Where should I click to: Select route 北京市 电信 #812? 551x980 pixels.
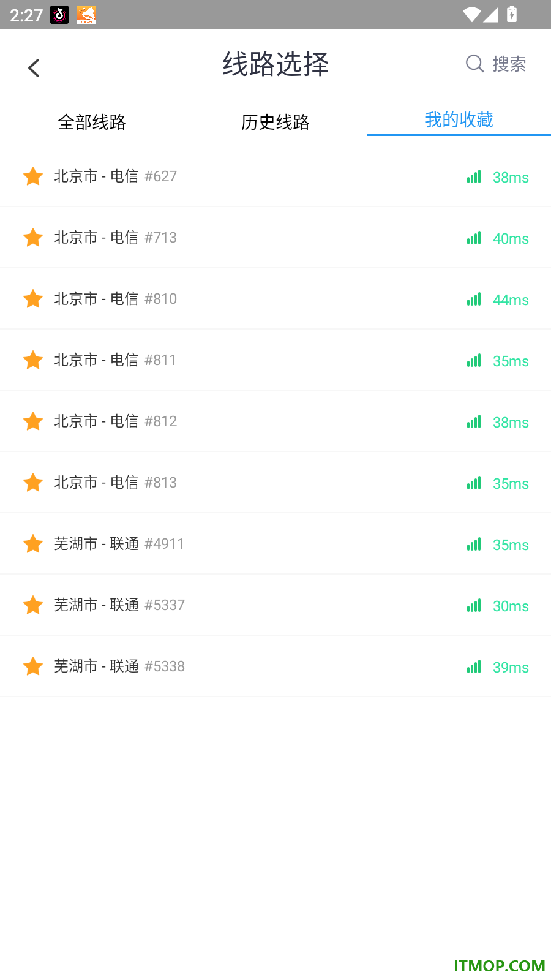275,421
